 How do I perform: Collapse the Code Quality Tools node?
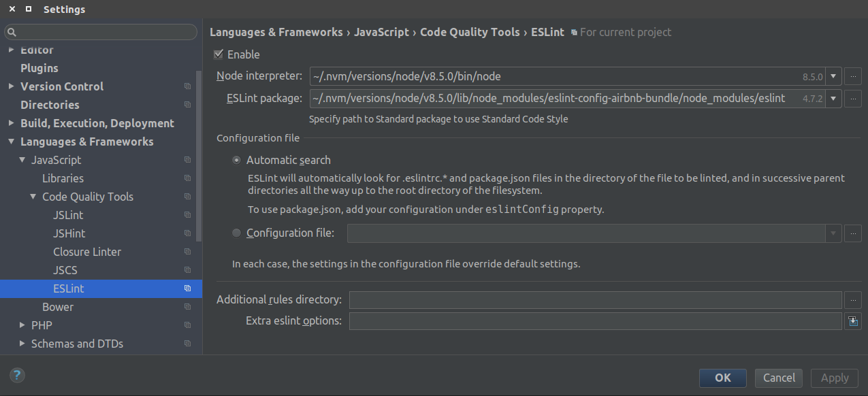click(33, 197)
